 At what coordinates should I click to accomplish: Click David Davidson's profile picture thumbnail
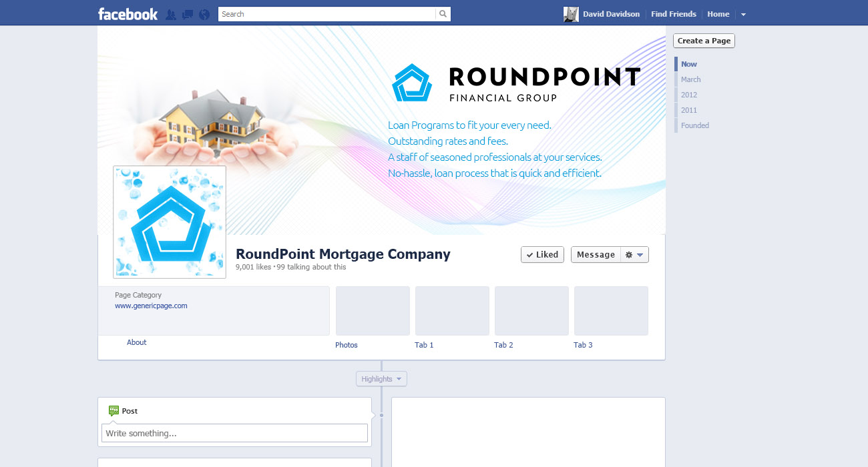[x=571, y=14]
